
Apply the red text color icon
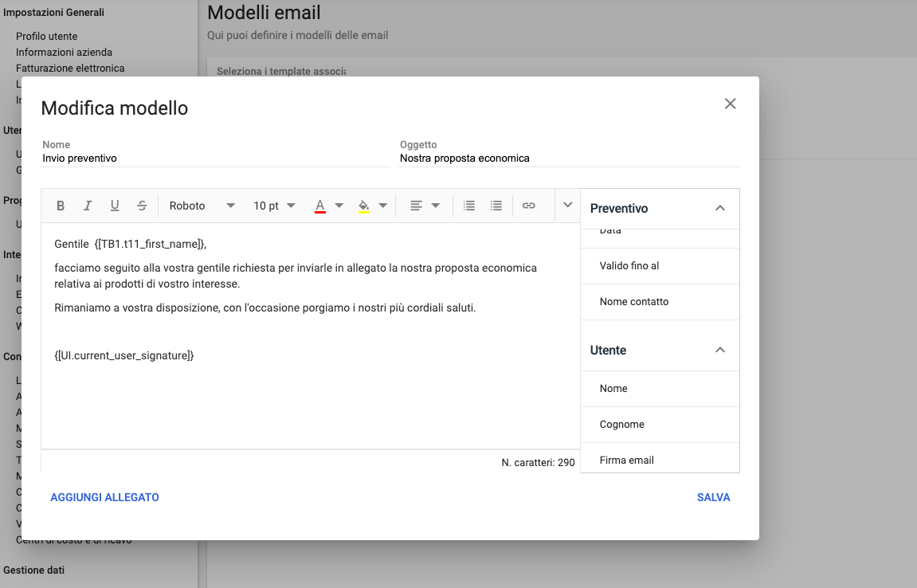tap(320, 206)
